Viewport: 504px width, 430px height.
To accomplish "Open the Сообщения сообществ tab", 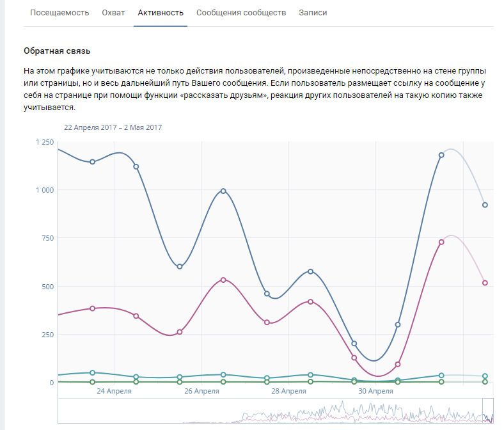I will click(x=241, y=13).
